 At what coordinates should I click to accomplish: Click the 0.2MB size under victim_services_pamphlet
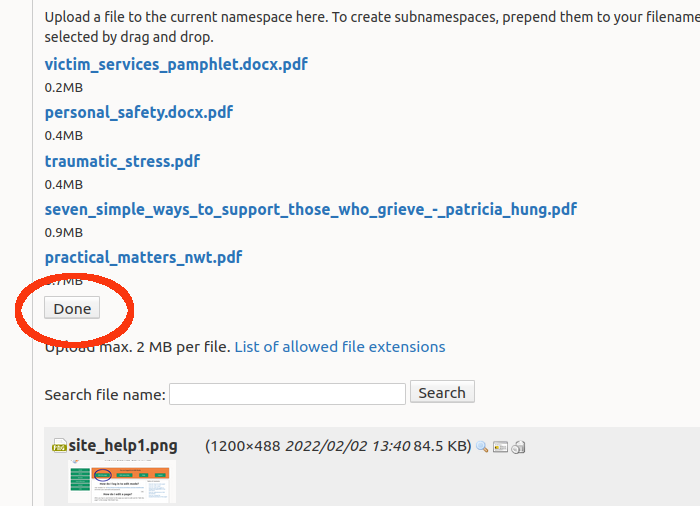(63, 87)
